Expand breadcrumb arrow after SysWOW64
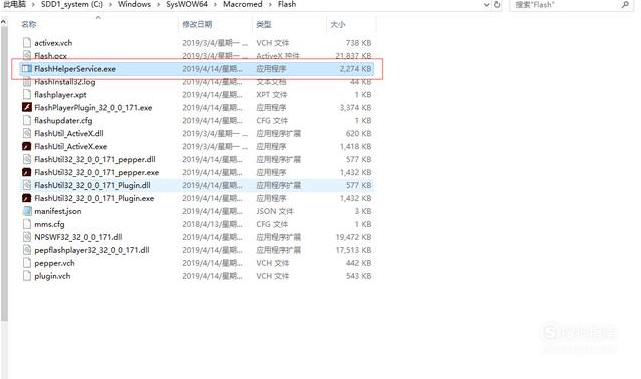The width and height of the screenshot is (641, 379). [215, 4]
